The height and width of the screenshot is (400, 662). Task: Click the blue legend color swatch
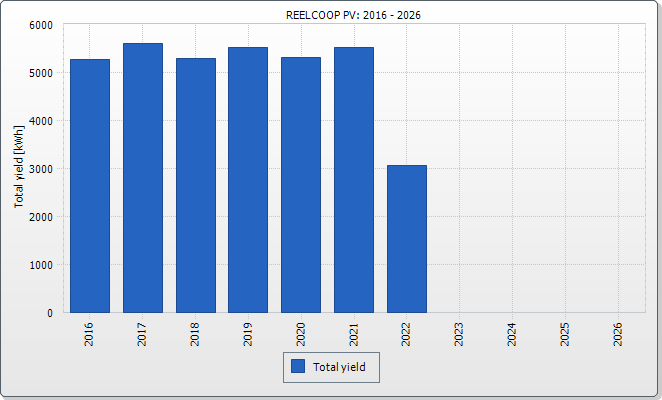tap(298, 367)
